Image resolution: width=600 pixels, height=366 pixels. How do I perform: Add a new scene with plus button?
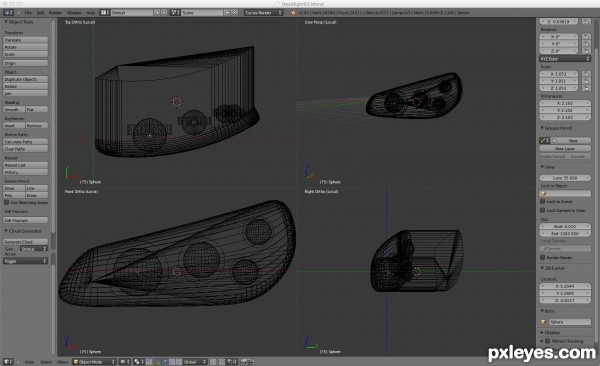click(227, 13)
